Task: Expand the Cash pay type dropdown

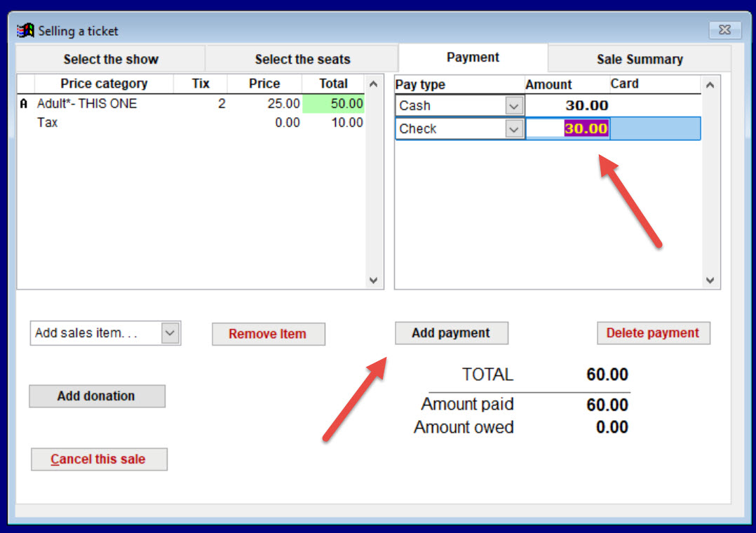Action: 513,106
